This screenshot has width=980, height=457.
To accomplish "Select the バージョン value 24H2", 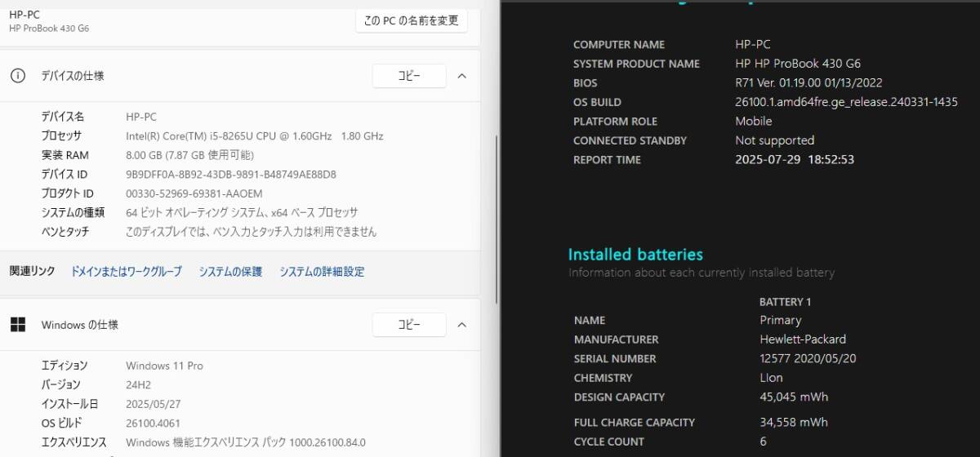I will [x=138, y=384].
